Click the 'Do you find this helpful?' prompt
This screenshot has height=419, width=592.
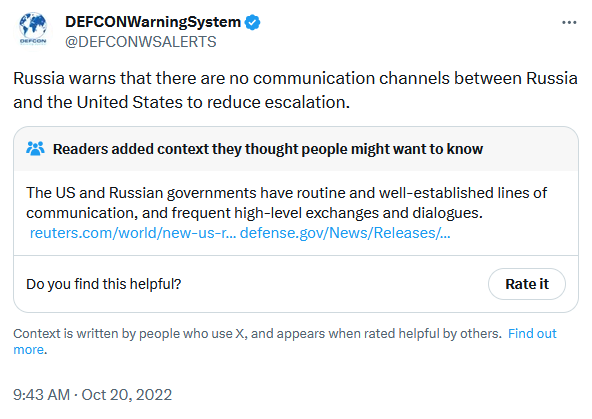(x=104, y=284)
